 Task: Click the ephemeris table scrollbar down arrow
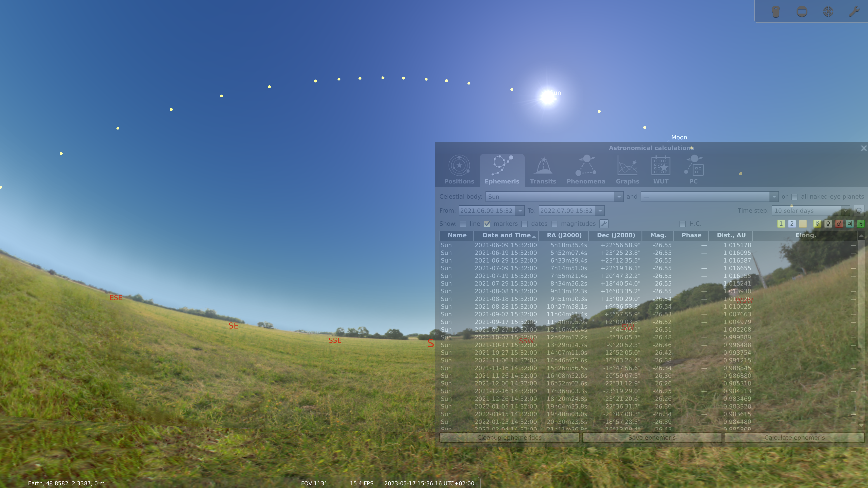pos(861,425)
